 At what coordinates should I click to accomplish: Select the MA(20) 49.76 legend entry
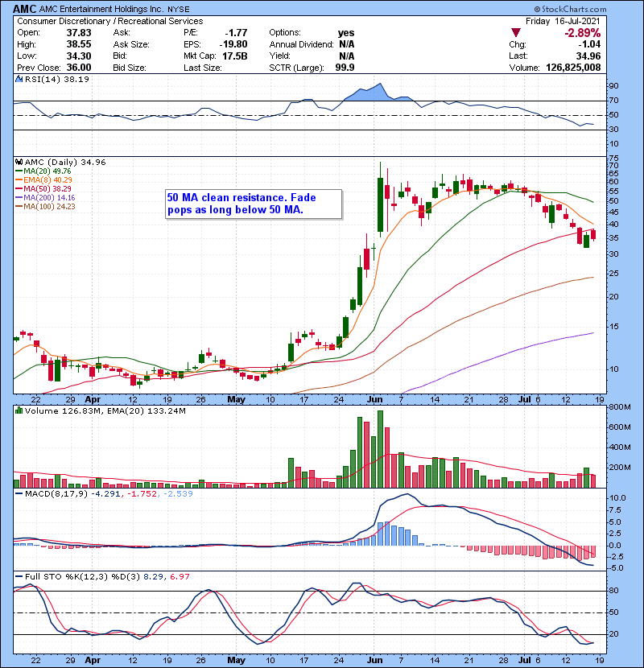(x=43, y=171)
